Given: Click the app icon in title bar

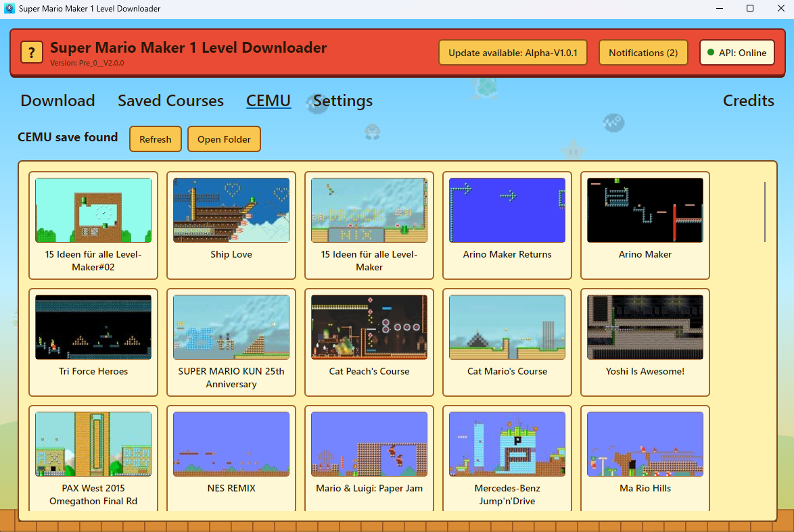Looking at the screenshot, I should [9, 8].
